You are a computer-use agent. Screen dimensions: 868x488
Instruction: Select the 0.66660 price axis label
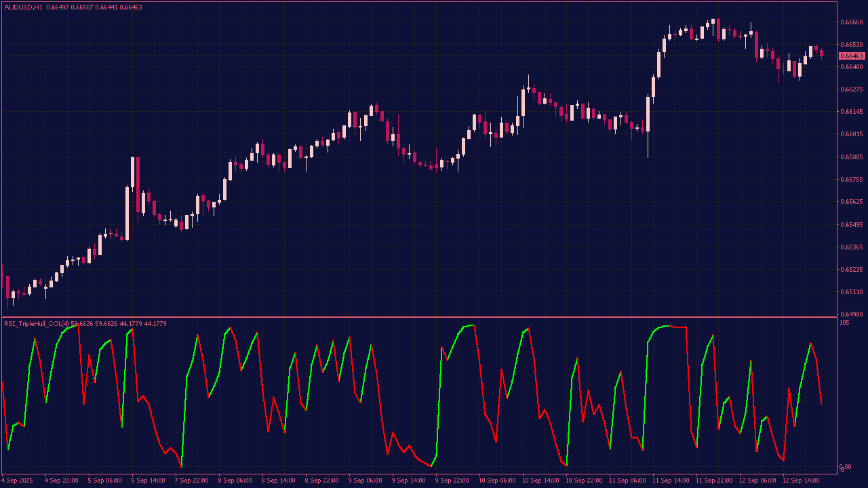852,22
